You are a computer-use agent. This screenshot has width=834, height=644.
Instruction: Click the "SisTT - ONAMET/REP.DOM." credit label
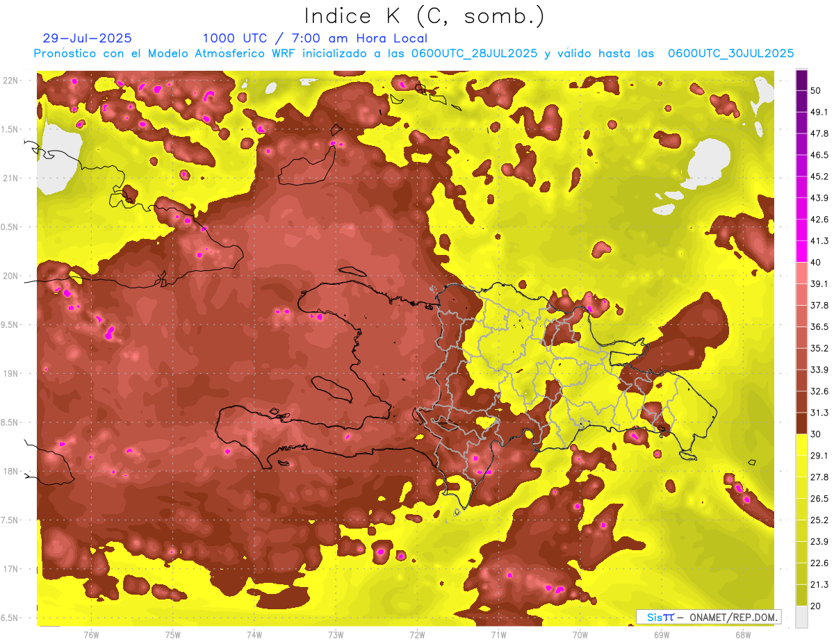click(x=708, y=617)
